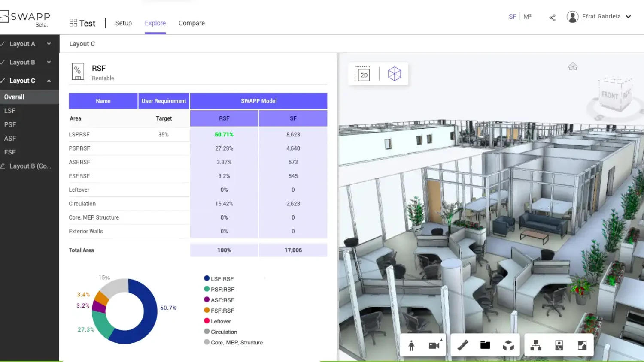Click the Circulation table row label
Image resolution: width=644 pixels, height=362 pixels.
[x=82, y=204]
